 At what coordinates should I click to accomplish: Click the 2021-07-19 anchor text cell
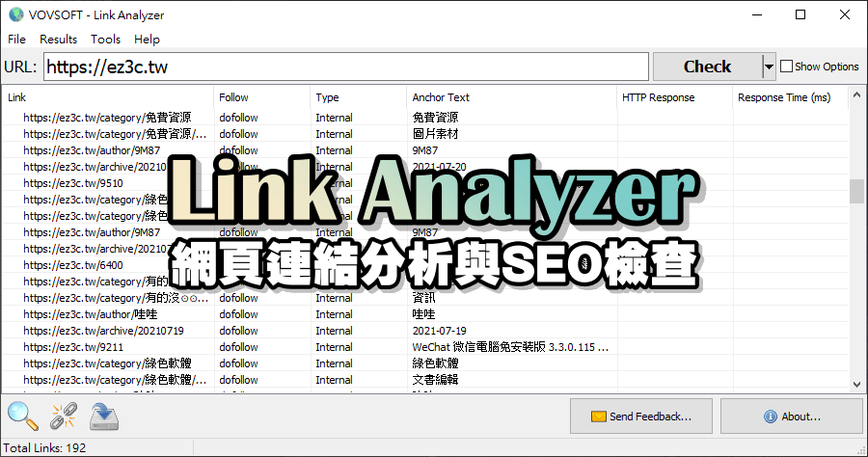[x=440, y=331]
